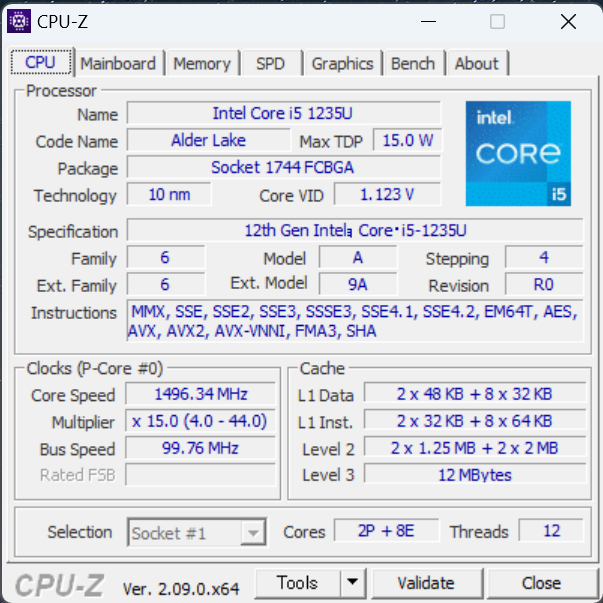Viewport: 603px width, 603px height.
Task: Click the Multiplier x 15.0 value
Action: click(201, 421)
